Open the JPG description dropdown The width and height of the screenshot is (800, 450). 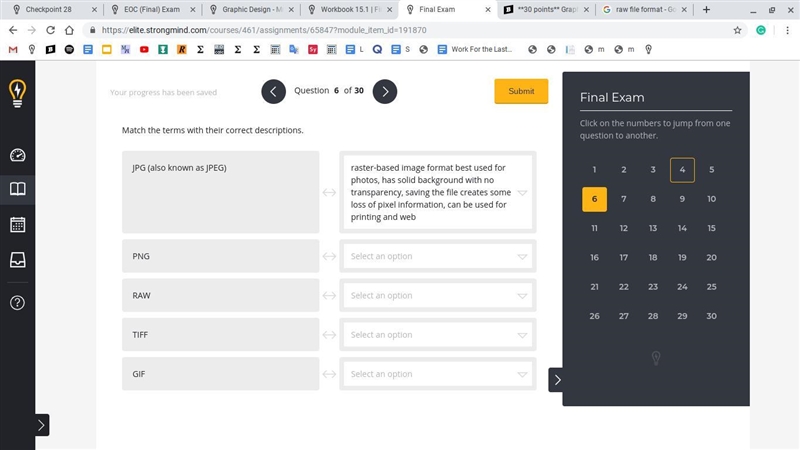coord(437,192)
